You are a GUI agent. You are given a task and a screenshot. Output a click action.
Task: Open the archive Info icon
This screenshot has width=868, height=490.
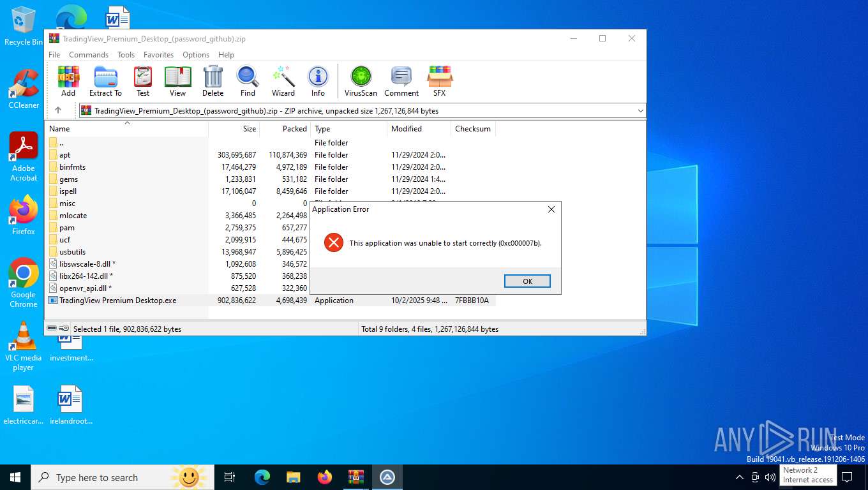click(x=318, y=81)
